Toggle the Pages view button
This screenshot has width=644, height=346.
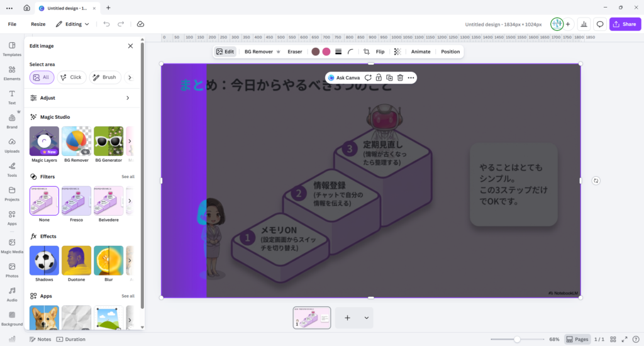pyautogui.click(x=577, y=339)
